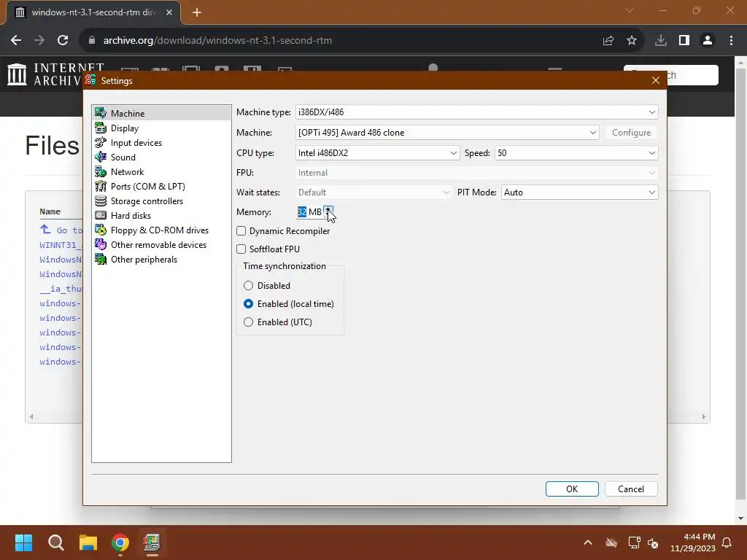The width and height of the screenshot is (747, 560).
Task: Open a new browser tab
Action: click(197, 12)
